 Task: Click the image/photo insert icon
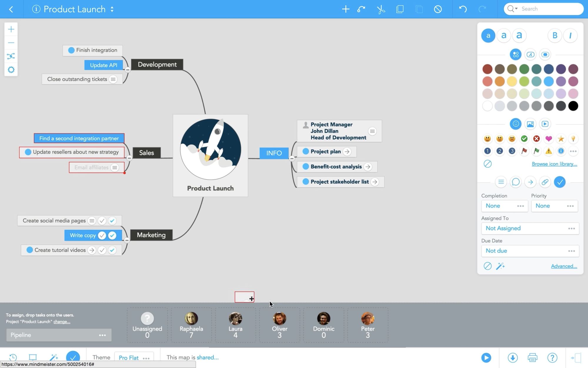[531, 124]
